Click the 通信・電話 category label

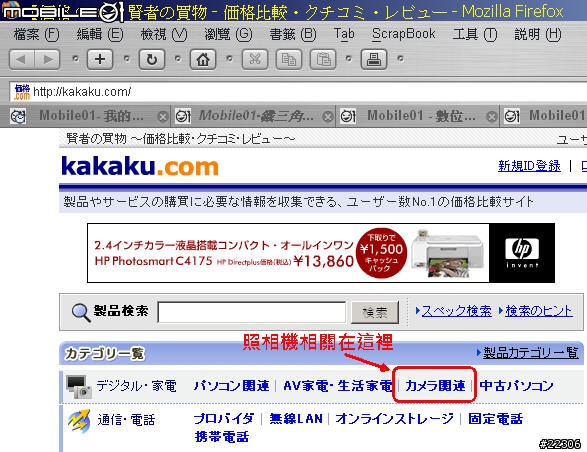126,420
